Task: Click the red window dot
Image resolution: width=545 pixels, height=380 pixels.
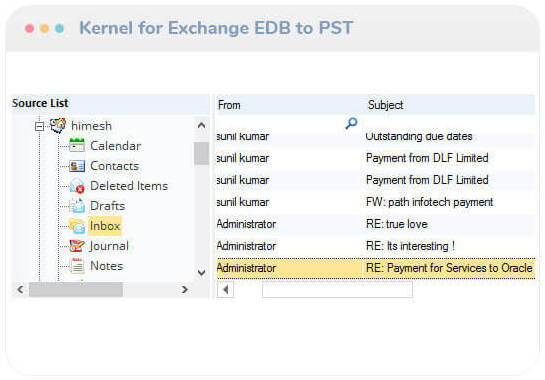Action: pos(30,28)
